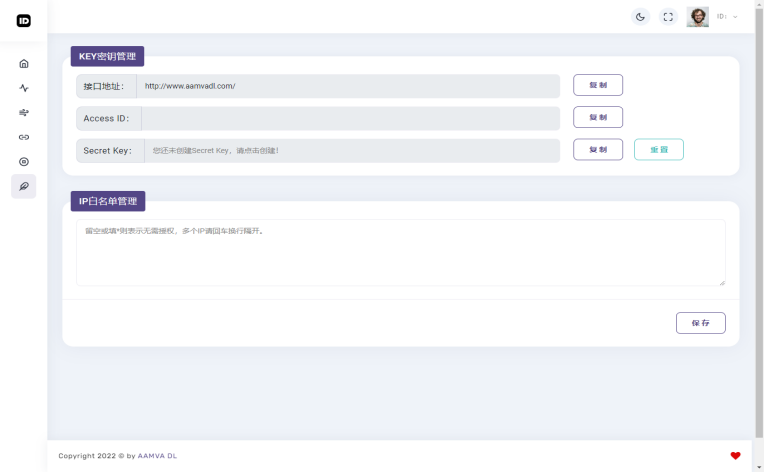This screenshot has height=472, width=764.
Task: Enter fullscreen using the top-bar expand icon
Action: coord(668,17)
